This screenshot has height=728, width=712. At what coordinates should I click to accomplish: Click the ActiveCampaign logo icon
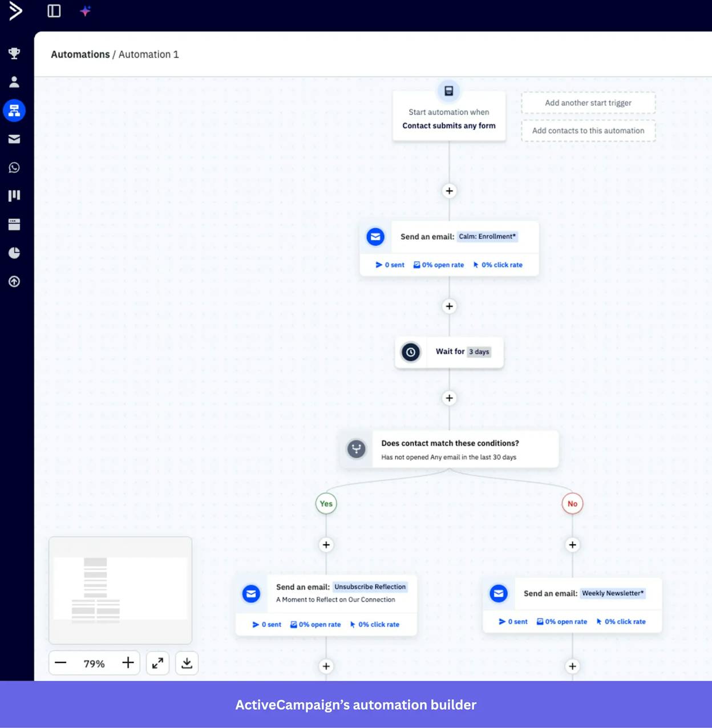pos(15,11)
